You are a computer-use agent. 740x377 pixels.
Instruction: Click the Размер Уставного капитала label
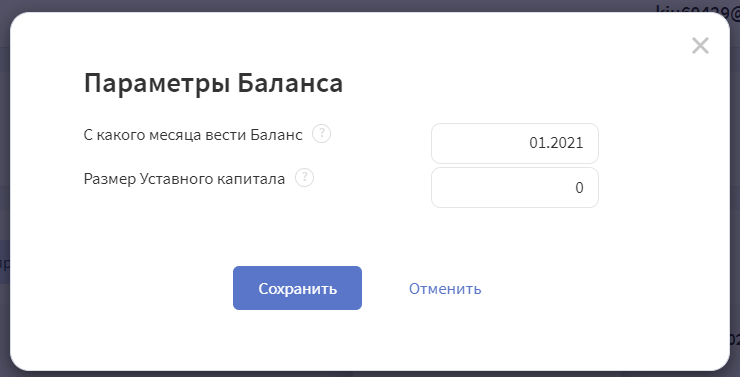pos(184,179)
